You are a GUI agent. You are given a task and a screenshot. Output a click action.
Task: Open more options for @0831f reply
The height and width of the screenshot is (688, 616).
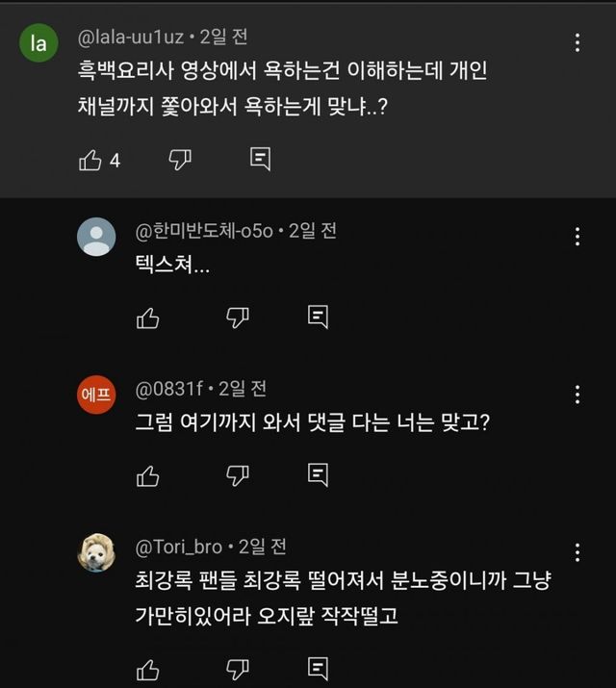click(577, 395)
